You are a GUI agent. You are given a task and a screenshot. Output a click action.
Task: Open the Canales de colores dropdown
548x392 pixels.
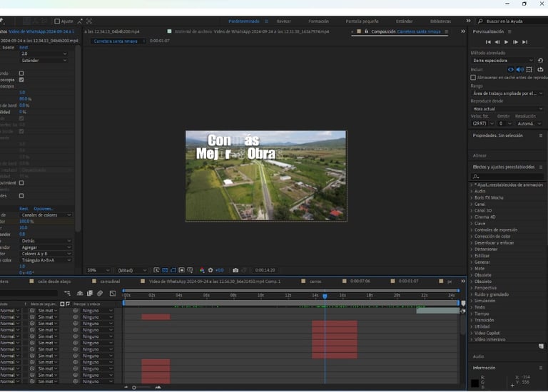[46, 215]
